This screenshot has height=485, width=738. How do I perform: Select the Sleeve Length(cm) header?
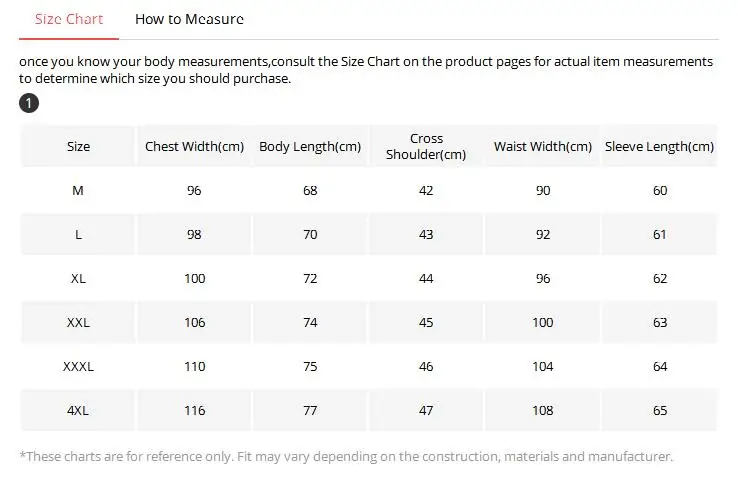[659, 146]
